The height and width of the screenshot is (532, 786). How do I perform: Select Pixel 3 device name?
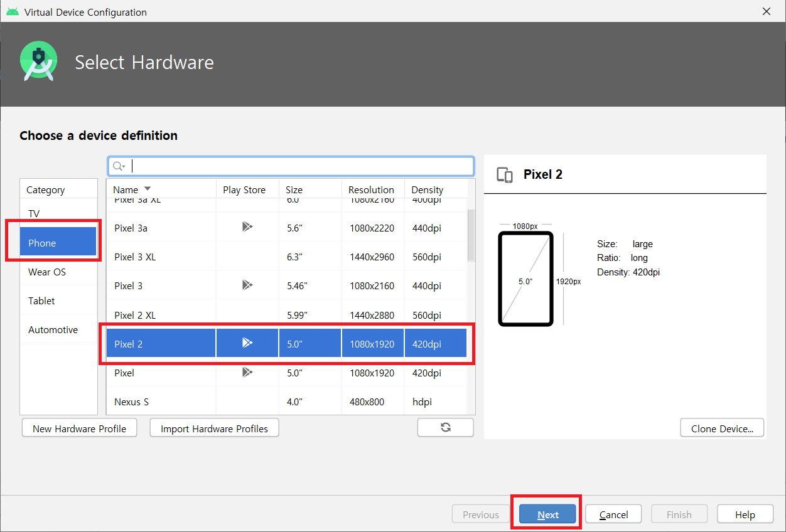point(128,285)
